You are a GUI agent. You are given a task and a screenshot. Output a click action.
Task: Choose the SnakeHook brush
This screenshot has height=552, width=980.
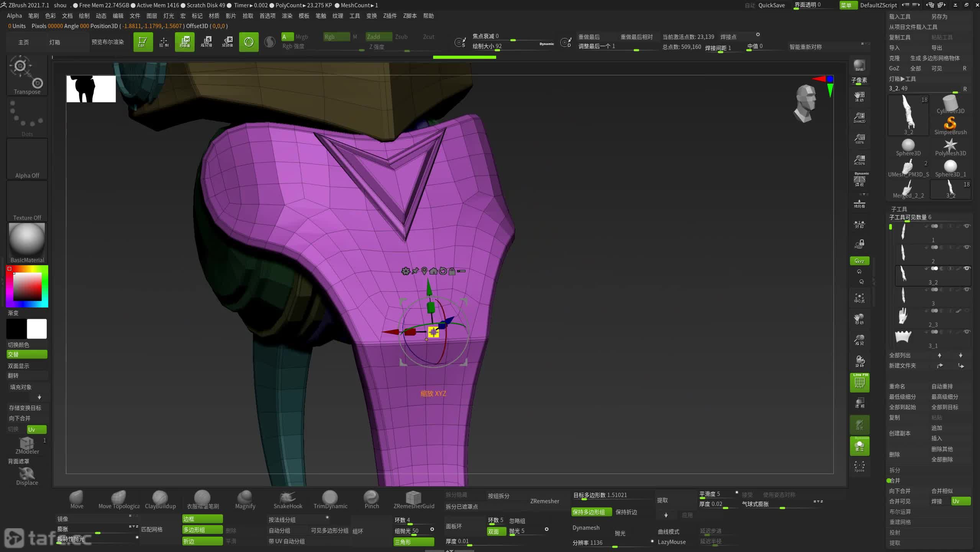[x=288, y=500]
